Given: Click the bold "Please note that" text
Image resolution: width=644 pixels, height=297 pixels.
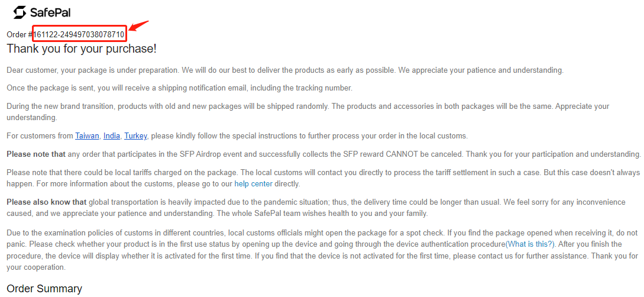Looking at the screenshot, I should pos(35,154).
